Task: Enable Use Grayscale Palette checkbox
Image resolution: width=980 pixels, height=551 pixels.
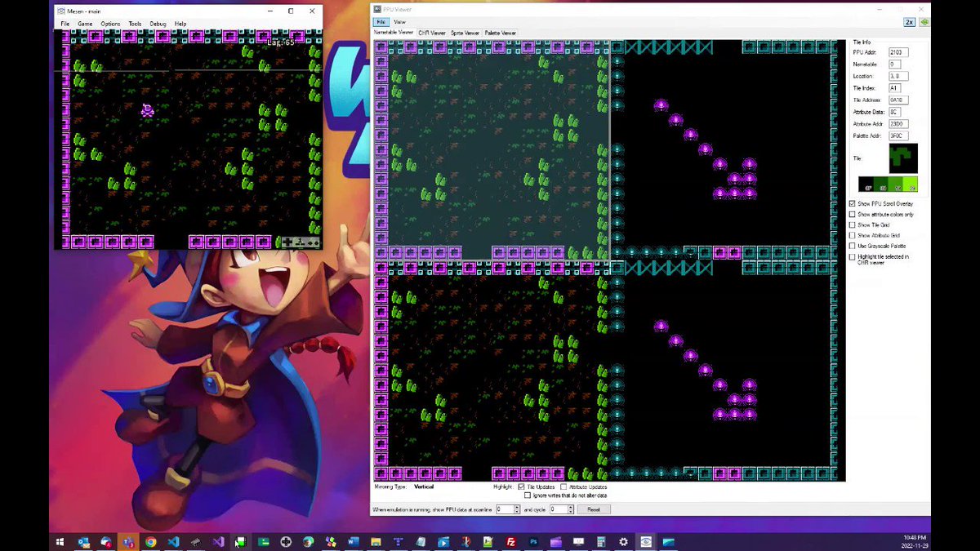Action: [x=853, y=246]
